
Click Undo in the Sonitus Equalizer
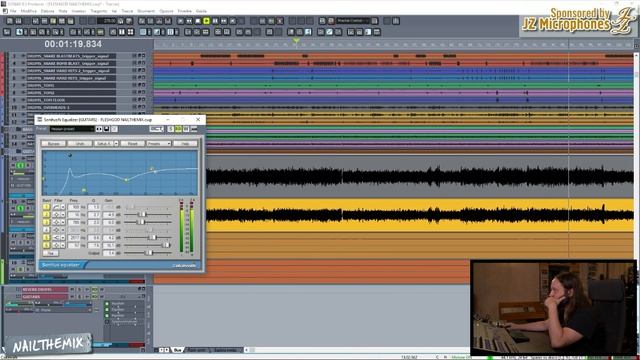80,144
